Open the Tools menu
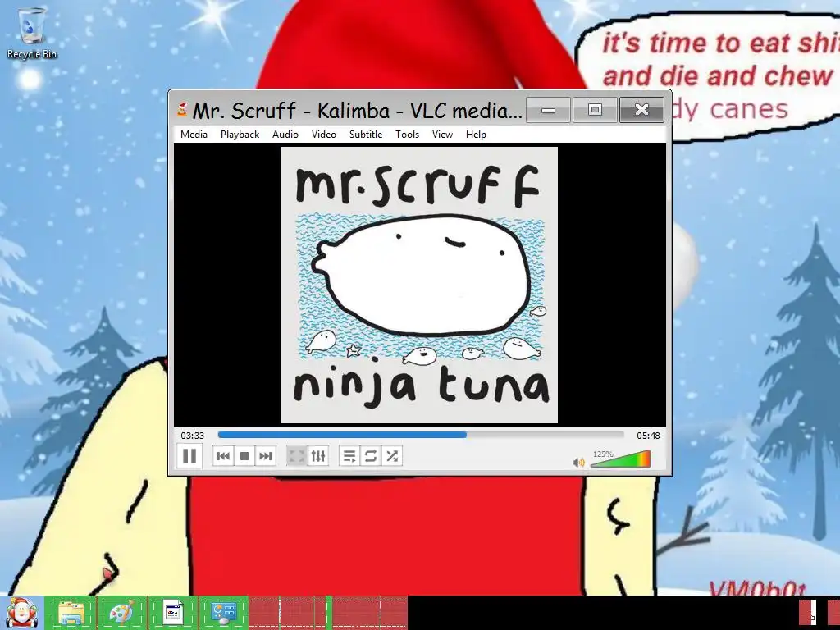The width and height of the screenshot is (840, 630). pyautogui.click(x=407, y=135)
